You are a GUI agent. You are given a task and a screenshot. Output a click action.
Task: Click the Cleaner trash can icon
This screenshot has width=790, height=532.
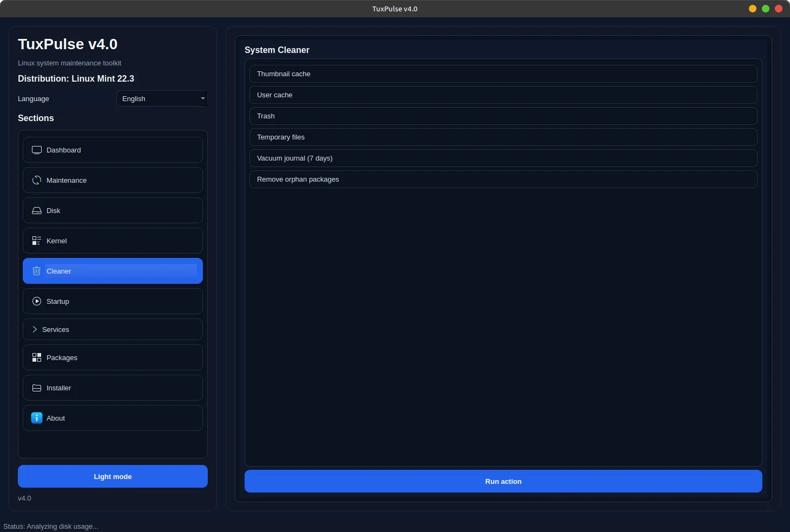tap(37, 271)
